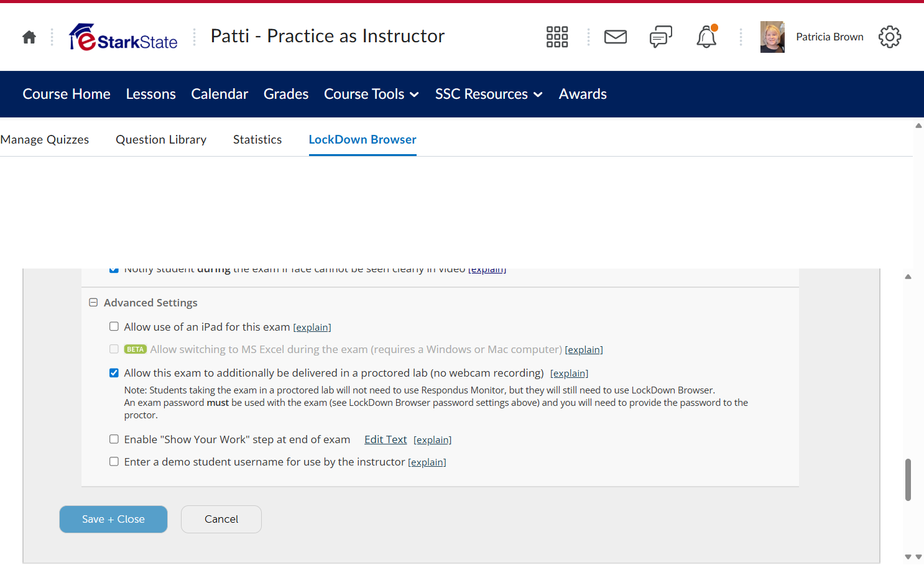Enable allow use of an iPad checkbox
The width and height of the screenshot is (924, 565).
point(114,326)
